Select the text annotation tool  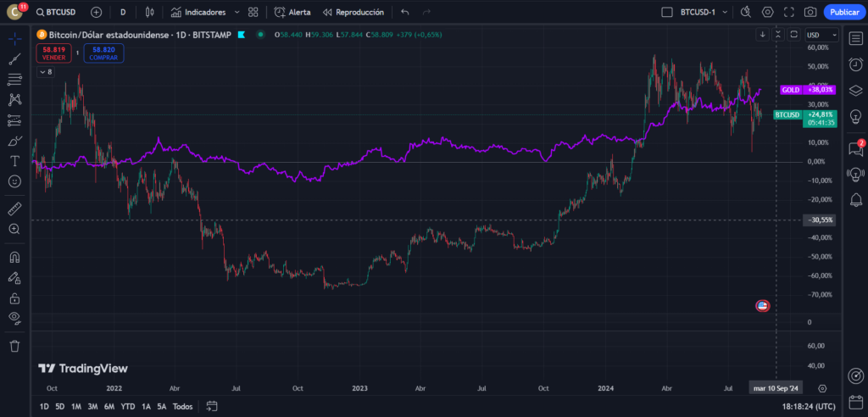15,161
